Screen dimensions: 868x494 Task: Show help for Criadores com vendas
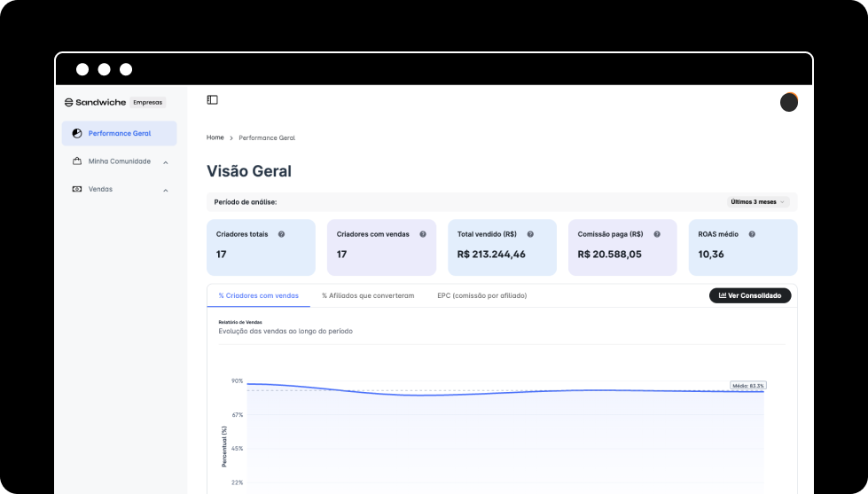coord(423,234)
